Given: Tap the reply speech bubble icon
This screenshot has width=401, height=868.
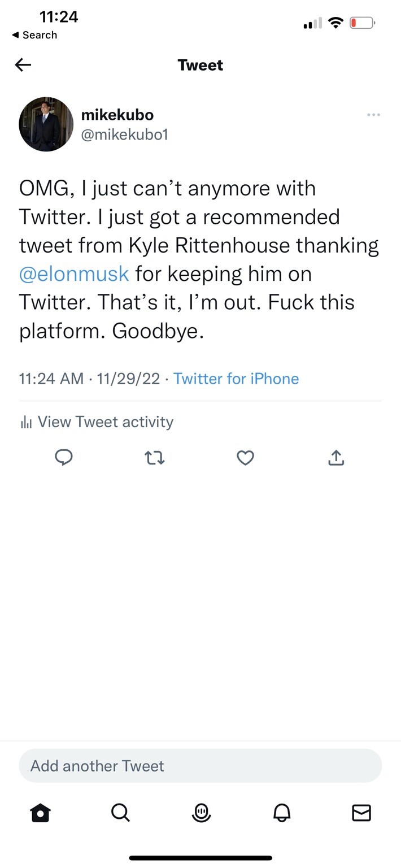Looking at the screenshot, I should coord(64,457).
